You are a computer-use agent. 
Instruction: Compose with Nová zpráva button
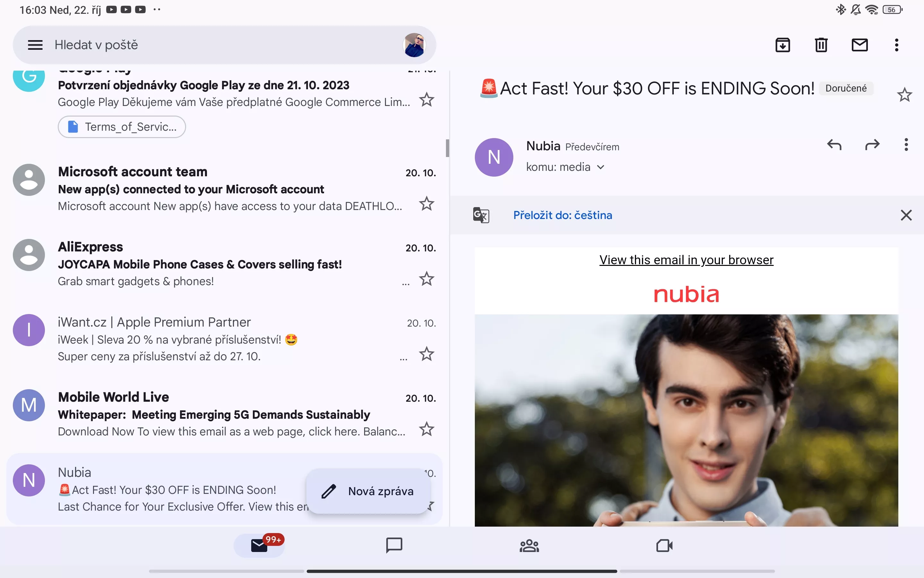tap(368, 491)
